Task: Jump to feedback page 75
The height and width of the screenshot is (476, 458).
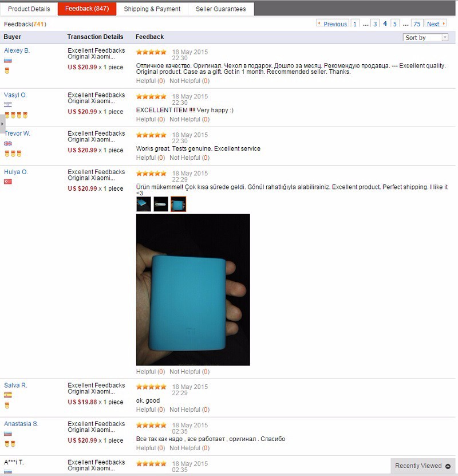Action: [417, 23]
